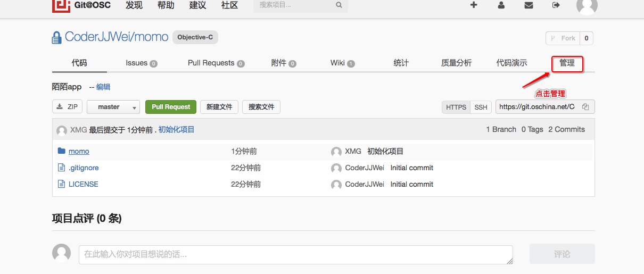The width and height of the screenshot is (644, 274).
Task: Click the repository clone URL field
Action: coord(538,107)
